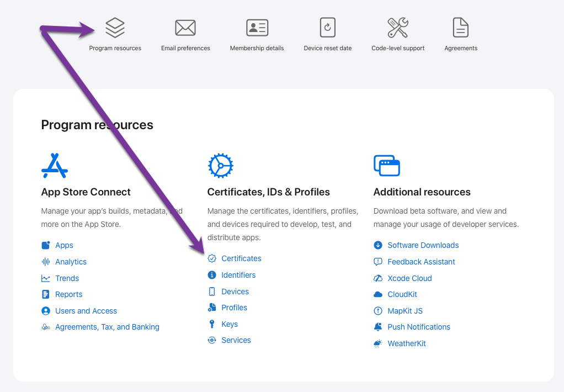Click the icon beside Apps
The width and height of the screenshot is (564, 392).
click(x=46, y=245)
